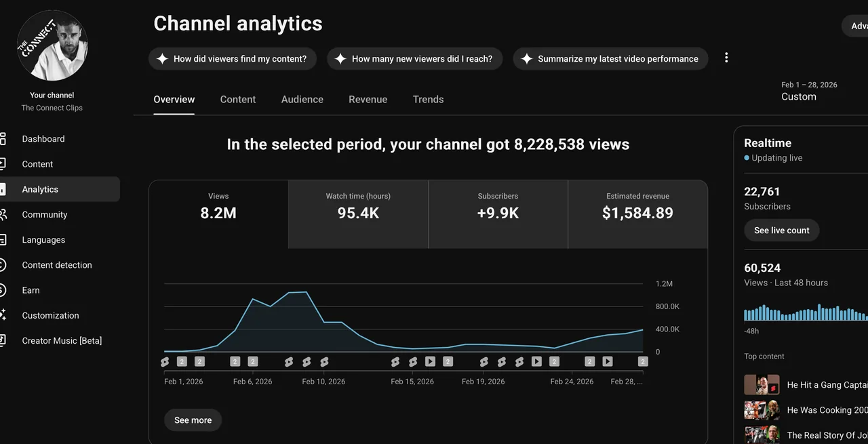Open the Audience tab
868x444 pixels.
(302, 100)
